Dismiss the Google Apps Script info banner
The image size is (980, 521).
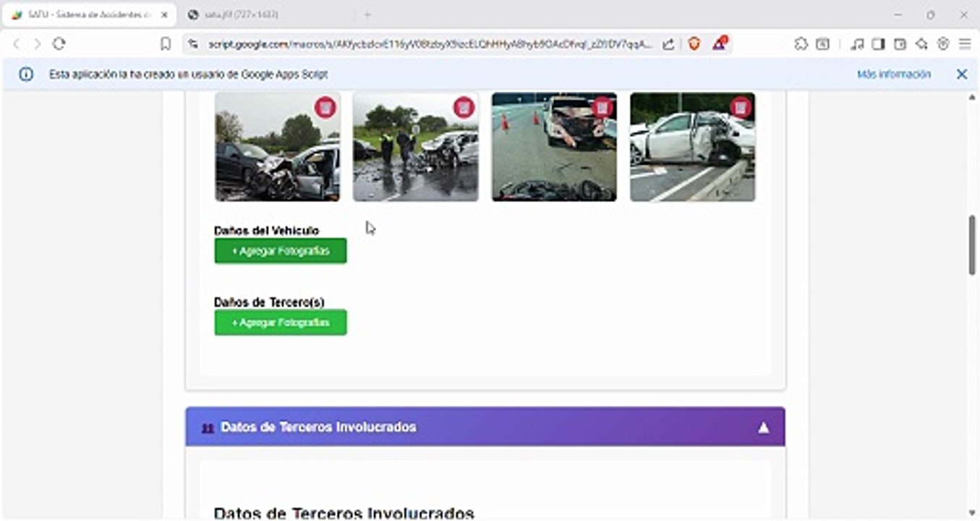click(x=962, y=75)
